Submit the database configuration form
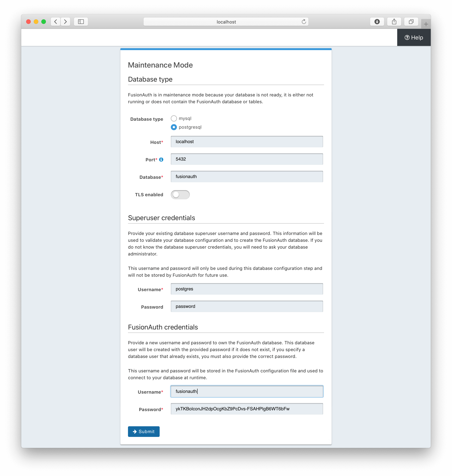This screenshot has width=452, height=476. (x=144, y=431)
